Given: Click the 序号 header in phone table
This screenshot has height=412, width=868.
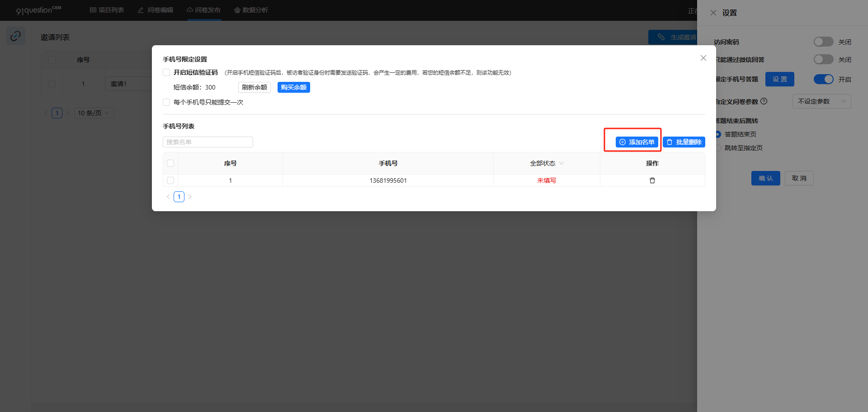Looking at the screenshot, I should coord(230,163).
